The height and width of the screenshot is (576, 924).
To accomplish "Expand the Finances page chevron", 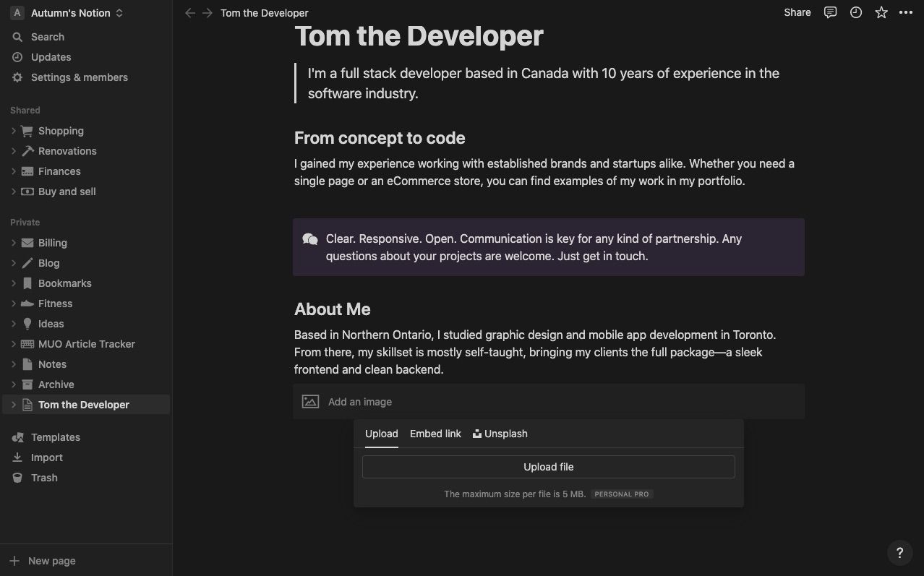I will point(14,171).
